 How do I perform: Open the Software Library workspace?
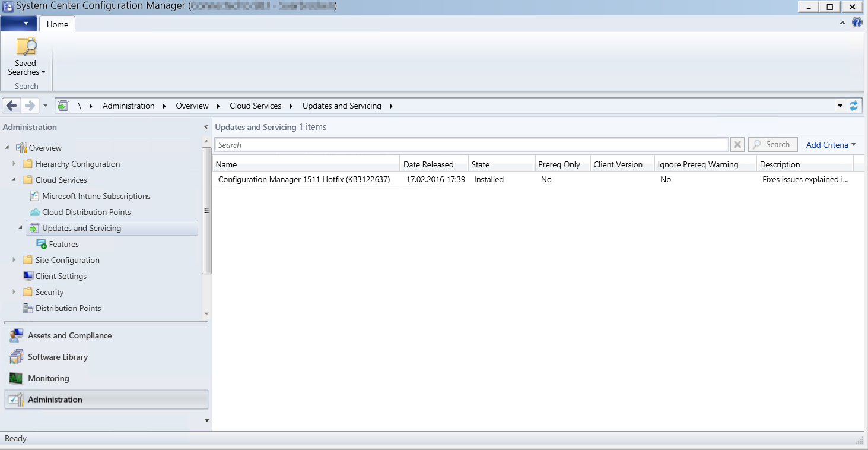58,357
